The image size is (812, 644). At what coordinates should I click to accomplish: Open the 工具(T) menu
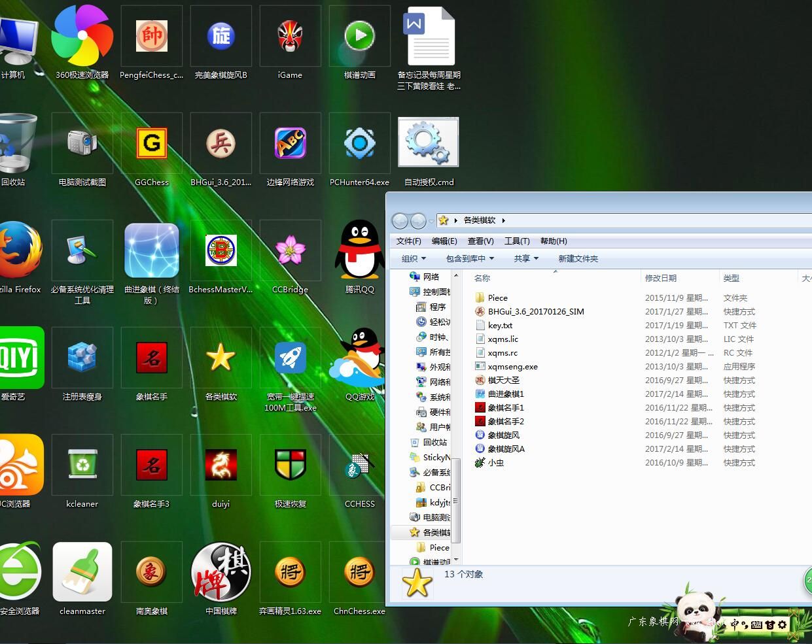[517, 241]
